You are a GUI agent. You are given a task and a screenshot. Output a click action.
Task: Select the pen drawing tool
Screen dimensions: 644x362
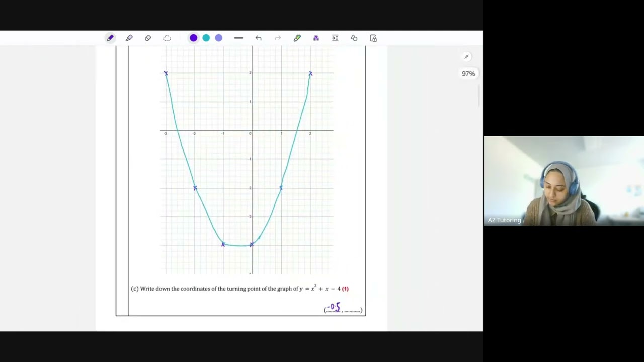pos(110,38)
